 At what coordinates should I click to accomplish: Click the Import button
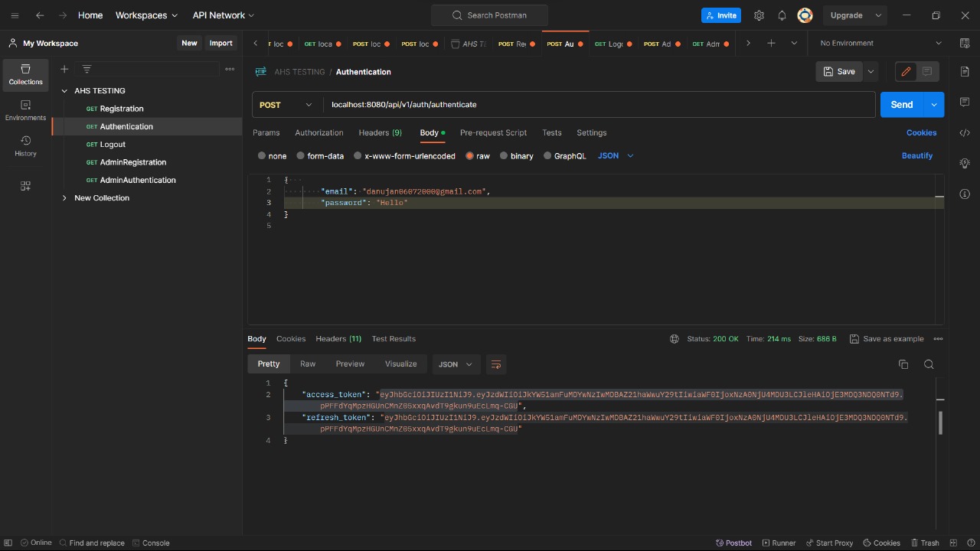pos(221,44)
